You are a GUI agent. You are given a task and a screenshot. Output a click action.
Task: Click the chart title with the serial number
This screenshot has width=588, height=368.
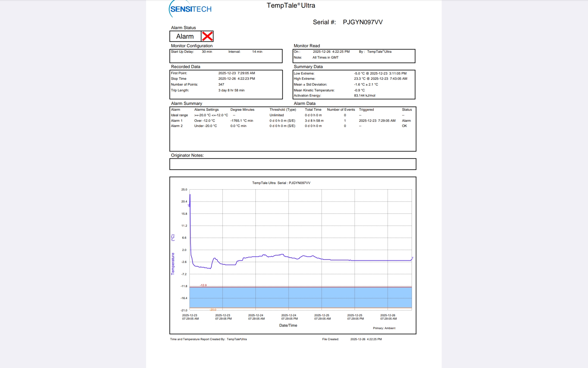coord(281,183)
